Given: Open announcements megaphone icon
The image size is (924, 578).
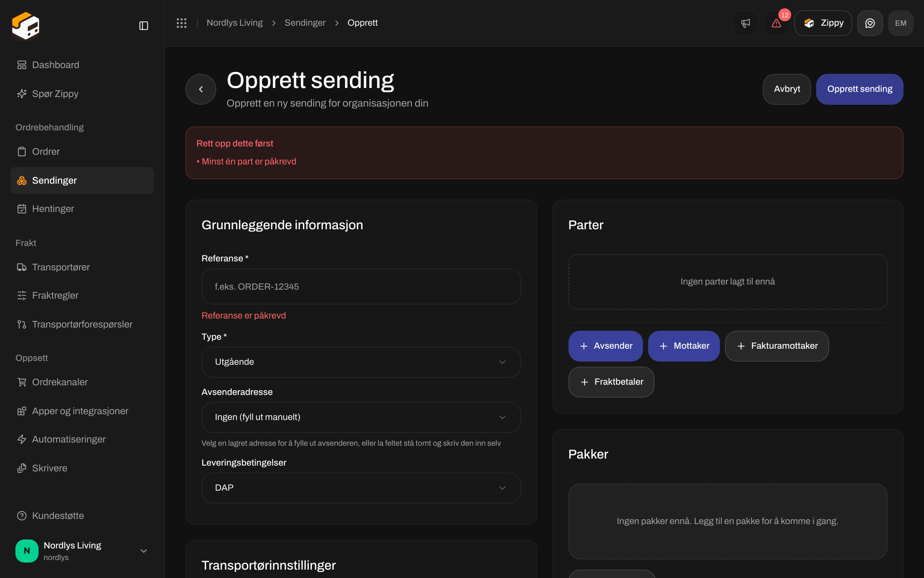Looking at the screenshot, I should coord(745,23).
